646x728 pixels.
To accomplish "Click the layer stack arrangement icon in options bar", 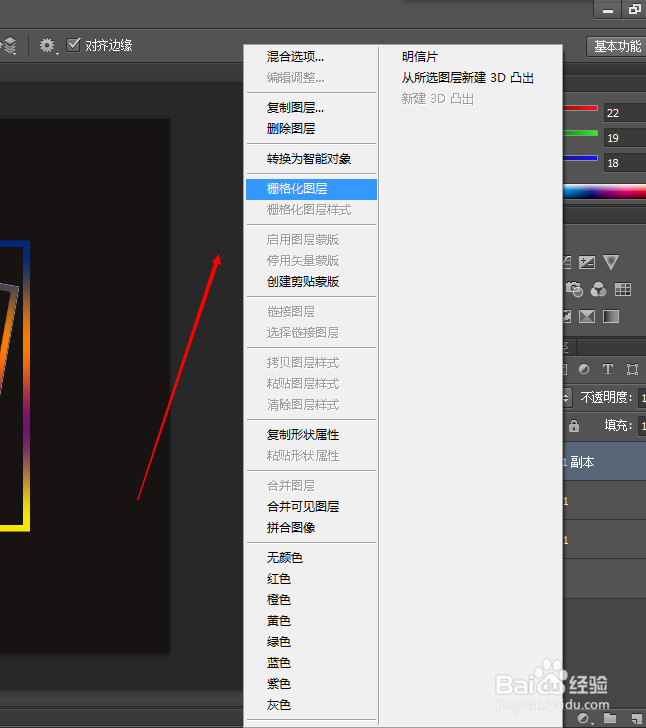I will 8,46.
